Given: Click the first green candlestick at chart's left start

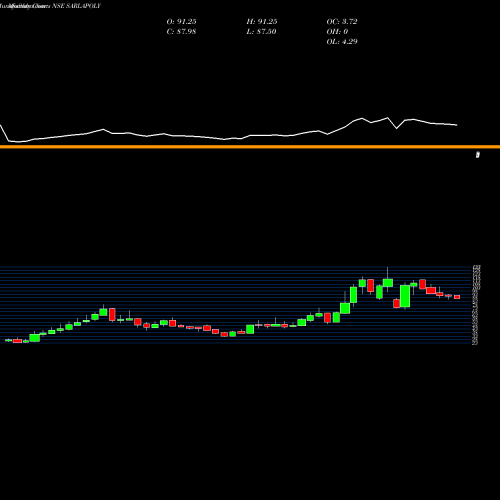Looking at the screenshot, I should coord(9,340).
